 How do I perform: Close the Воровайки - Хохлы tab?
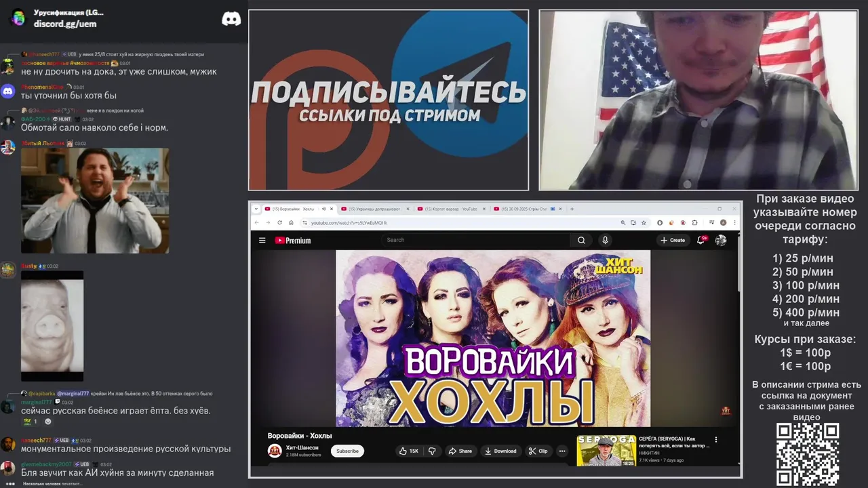click(332, 209)
